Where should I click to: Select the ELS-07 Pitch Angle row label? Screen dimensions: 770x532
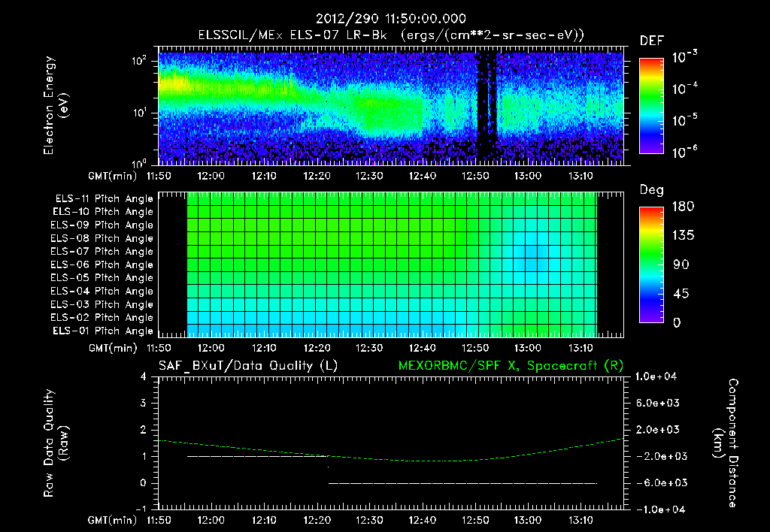tap(102, 252)
